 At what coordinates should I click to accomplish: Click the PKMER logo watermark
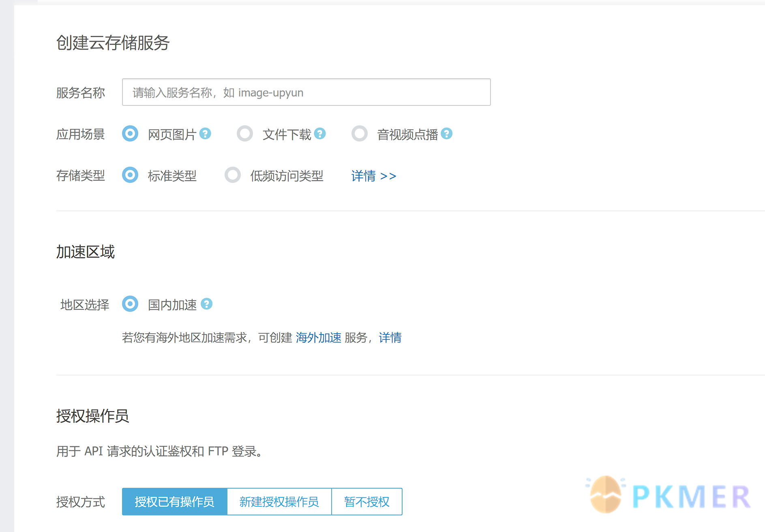pos(669,496)
